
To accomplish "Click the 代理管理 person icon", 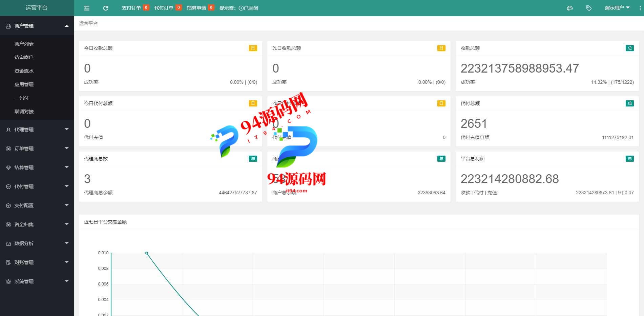I will click(x=8, y=130).
